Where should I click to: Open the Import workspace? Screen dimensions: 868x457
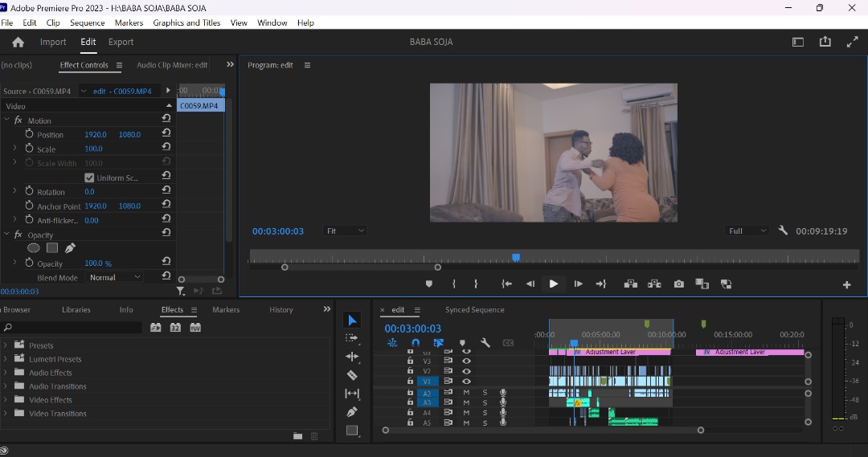coord(52,42)
